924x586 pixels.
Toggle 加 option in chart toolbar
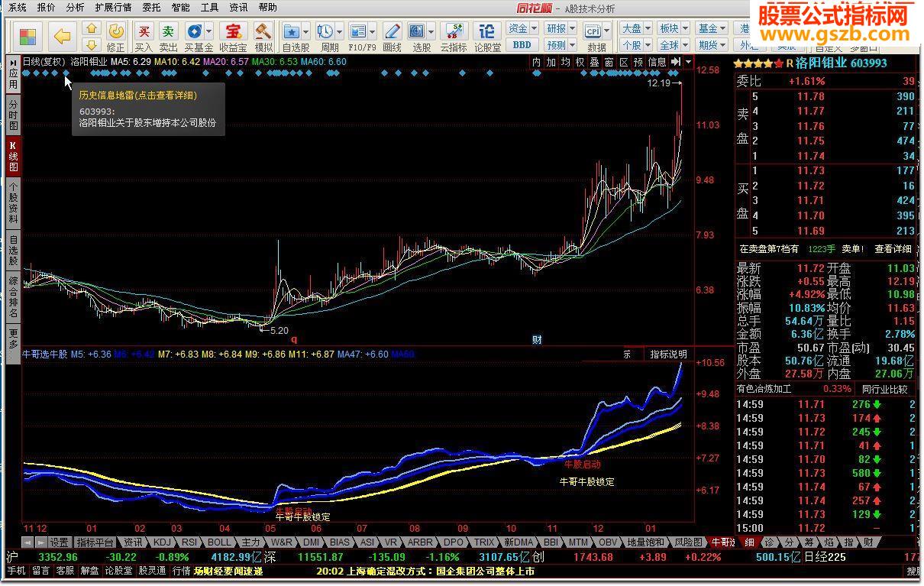click(x=551, y=62)
